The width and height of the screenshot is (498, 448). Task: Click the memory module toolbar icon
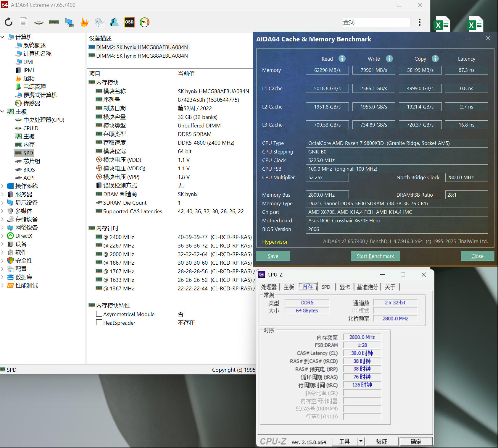[x=54, y=22]
